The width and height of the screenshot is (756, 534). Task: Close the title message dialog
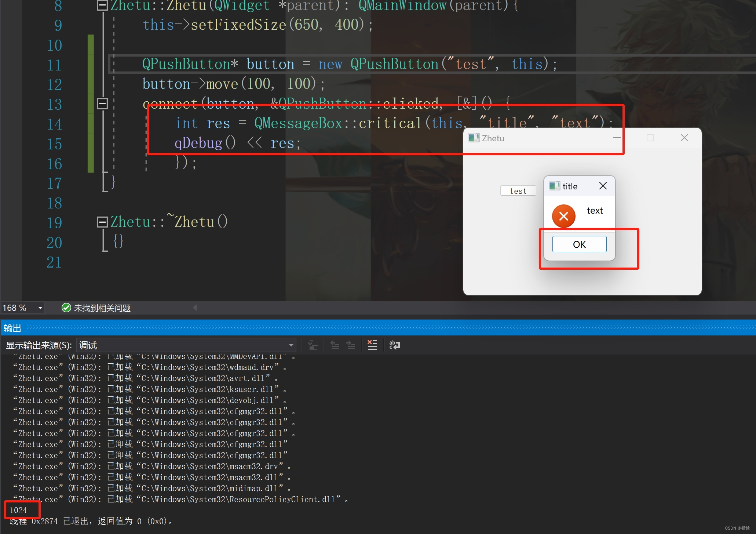pos(603,186)
